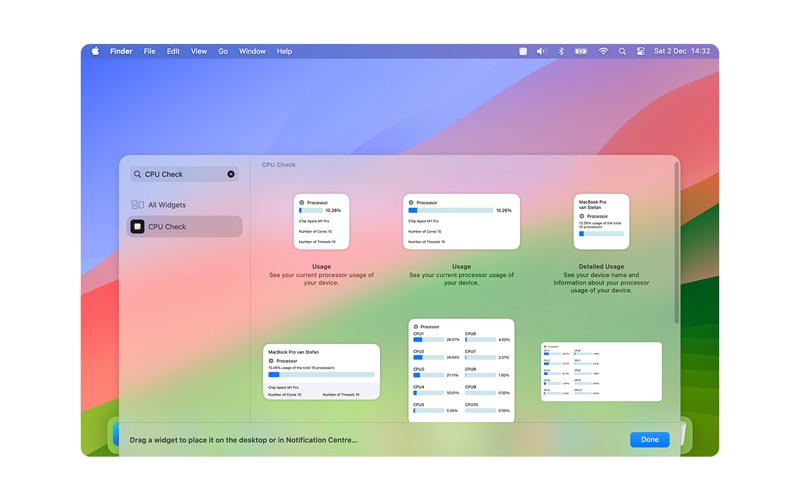Open the volume control in menu bar
This screenshot has height=500, width=800.
point(541,51)
